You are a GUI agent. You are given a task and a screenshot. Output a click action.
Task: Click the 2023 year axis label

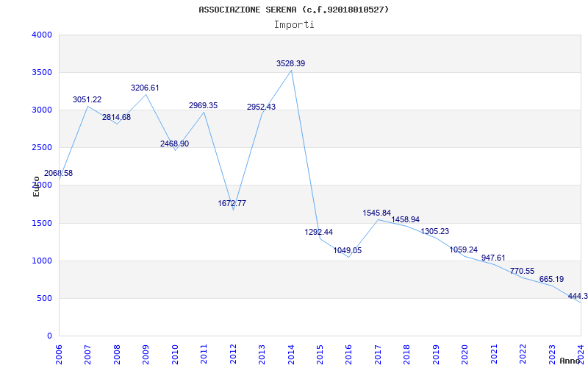click(552, 354)
